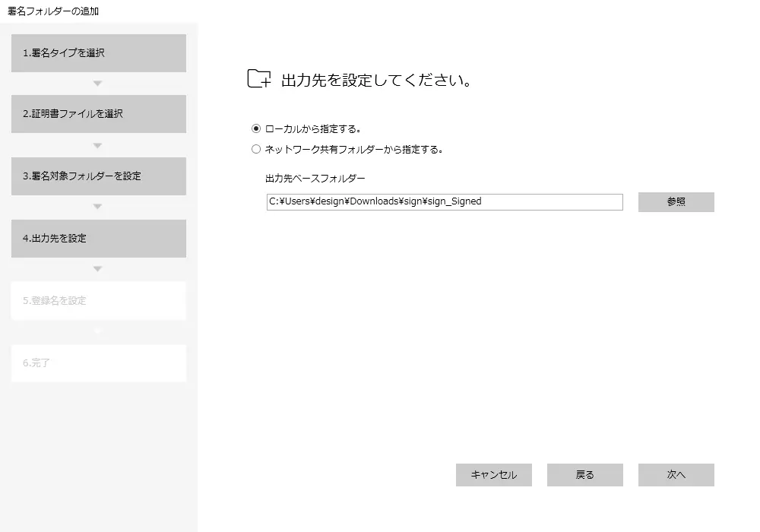The image size is (760, 532).
Task: Click the arrow below step 3 署名対象フォルダーを設定
Action: (x=97, y=207)
